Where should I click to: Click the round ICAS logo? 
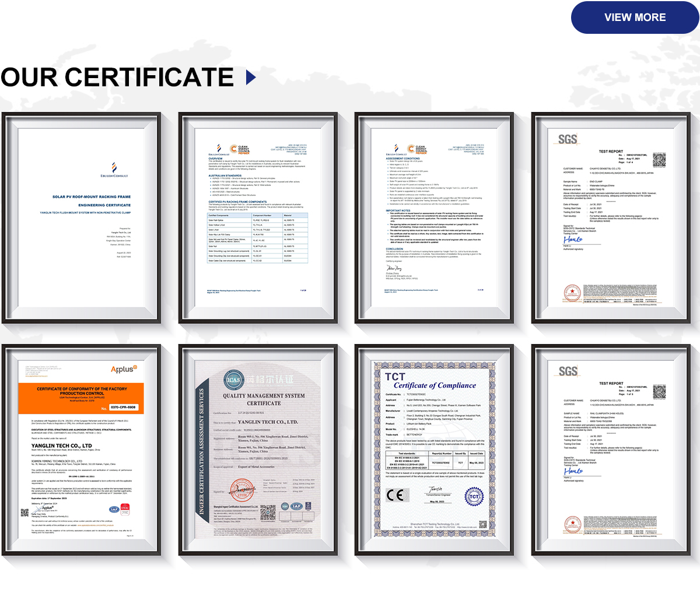point(233,380)
